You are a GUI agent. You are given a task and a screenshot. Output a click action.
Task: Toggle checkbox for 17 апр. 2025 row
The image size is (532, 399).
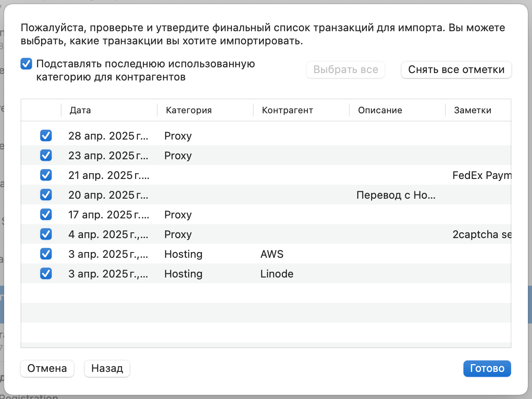coord(46,214)
